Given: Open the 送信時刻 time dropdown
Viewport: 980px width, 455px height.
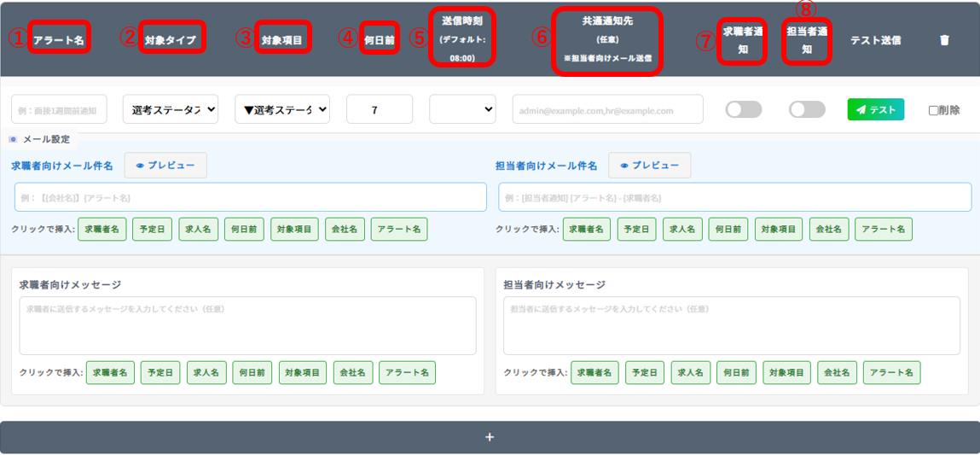Looking at the screenshot, I should [462, 109].
